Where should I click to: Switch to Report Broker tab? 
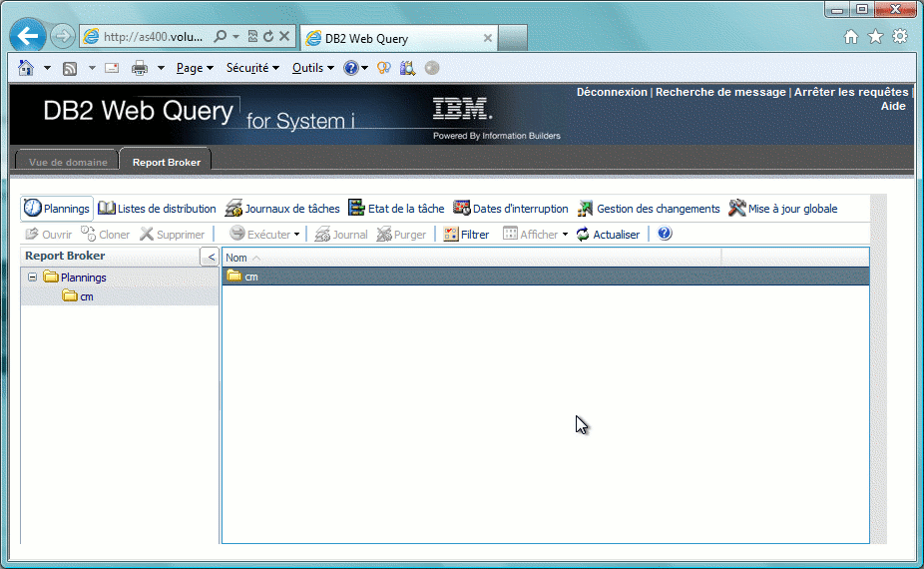167,162
